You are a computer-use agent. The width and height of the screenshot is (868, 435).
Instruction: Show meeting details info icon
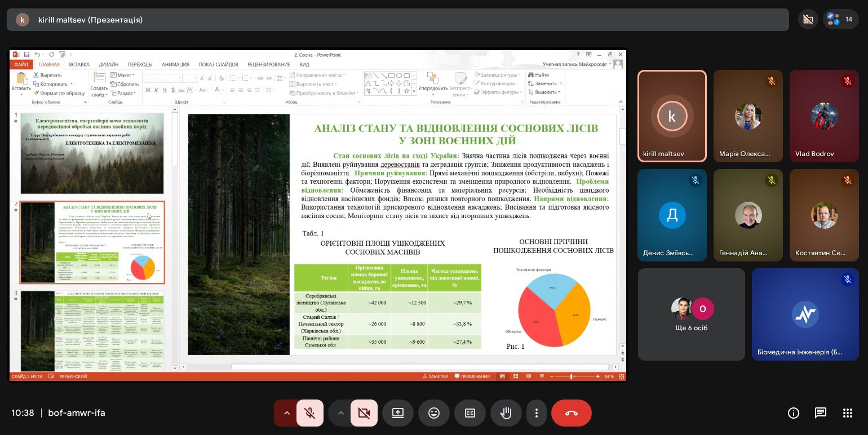tap(794, 413)
